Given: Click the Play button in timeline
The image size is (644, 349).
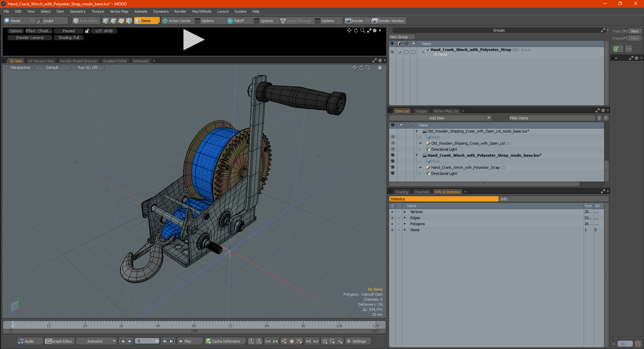Looking at the screenshot, I should (190, 341).
